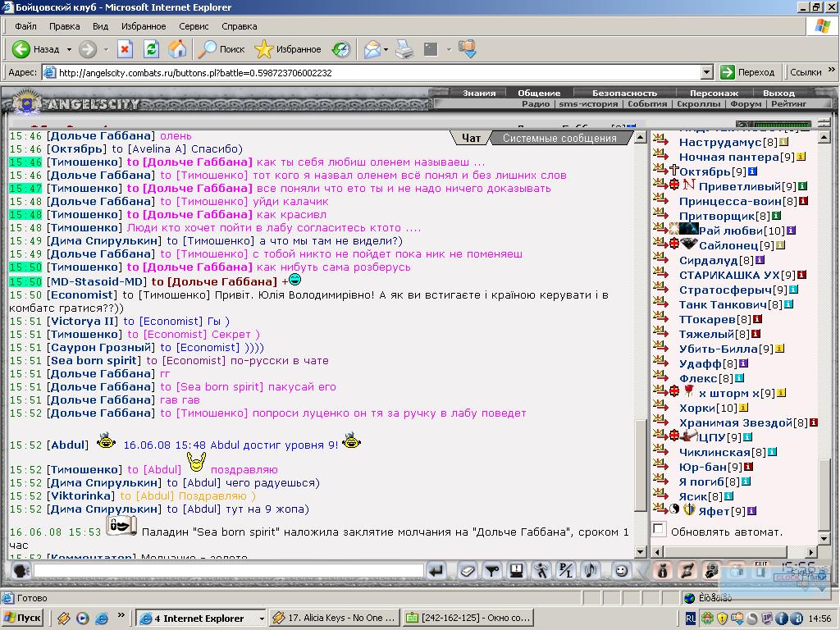
Task: Switch to the Системные сообщения tab
Action: coord(559,138)
